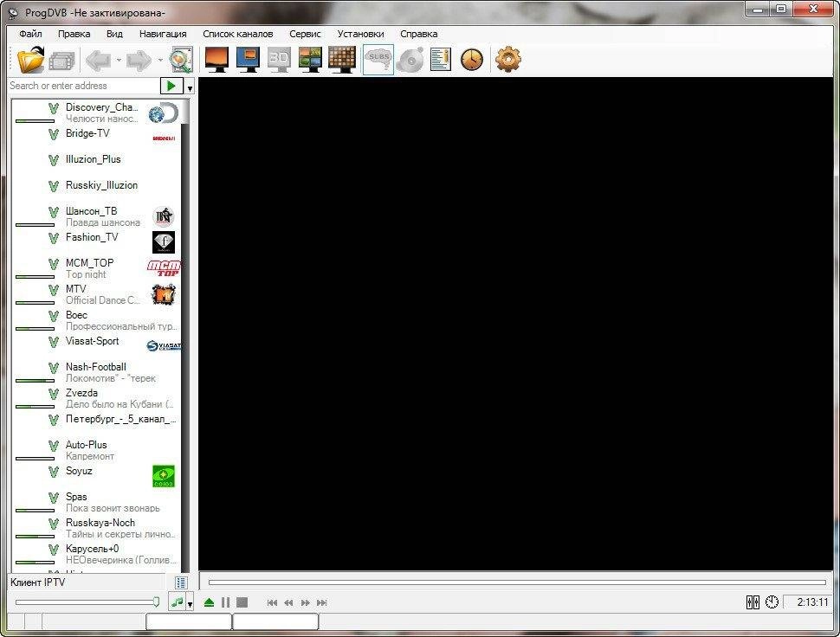Viewport: 840px width, 637px height.
Task: Open the Список каналов menu
Action: tap(238, 34)
